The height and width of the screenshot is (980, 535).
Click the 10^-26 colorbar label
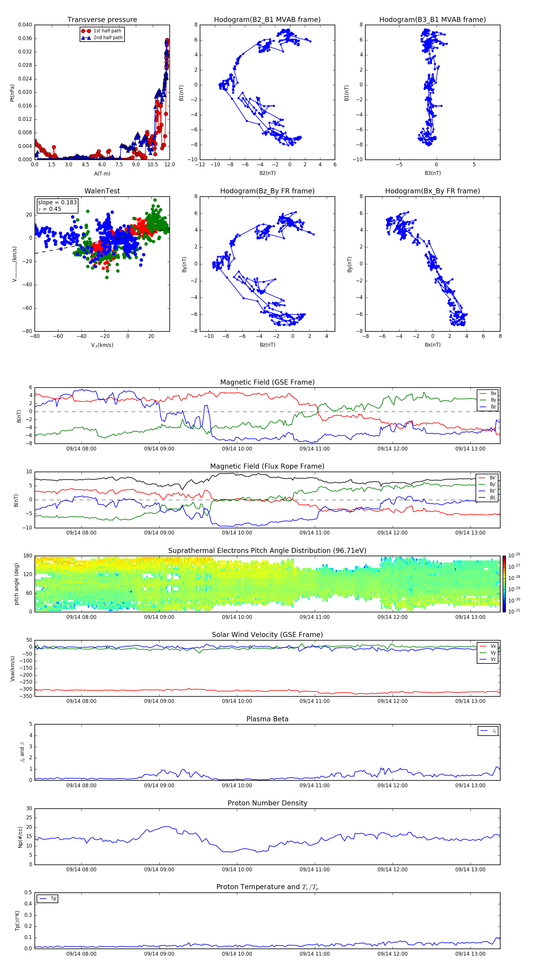[514, 555]
